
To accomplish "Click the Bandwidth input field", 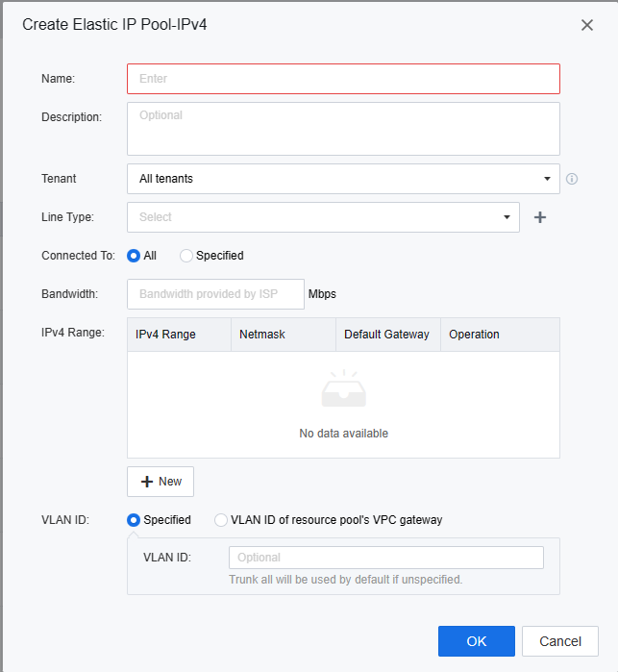I will (215, 294).
